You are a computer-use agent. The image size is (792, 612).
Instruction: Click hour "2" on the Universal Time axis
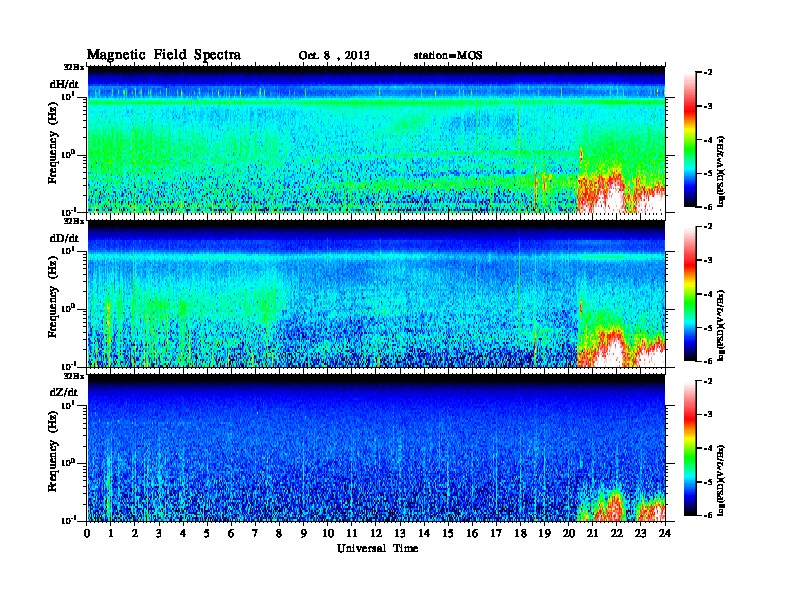[135, 533]
